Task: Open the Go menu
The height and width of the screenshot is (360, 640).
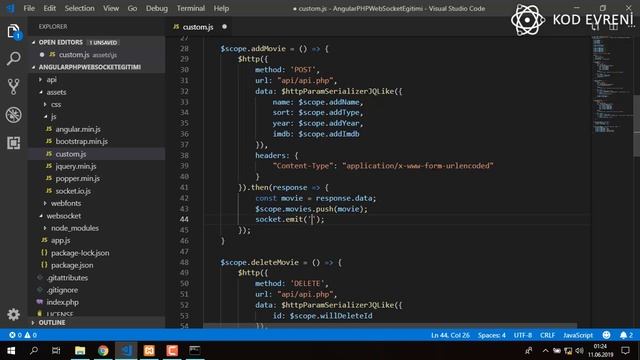Action: coord(132,8)
